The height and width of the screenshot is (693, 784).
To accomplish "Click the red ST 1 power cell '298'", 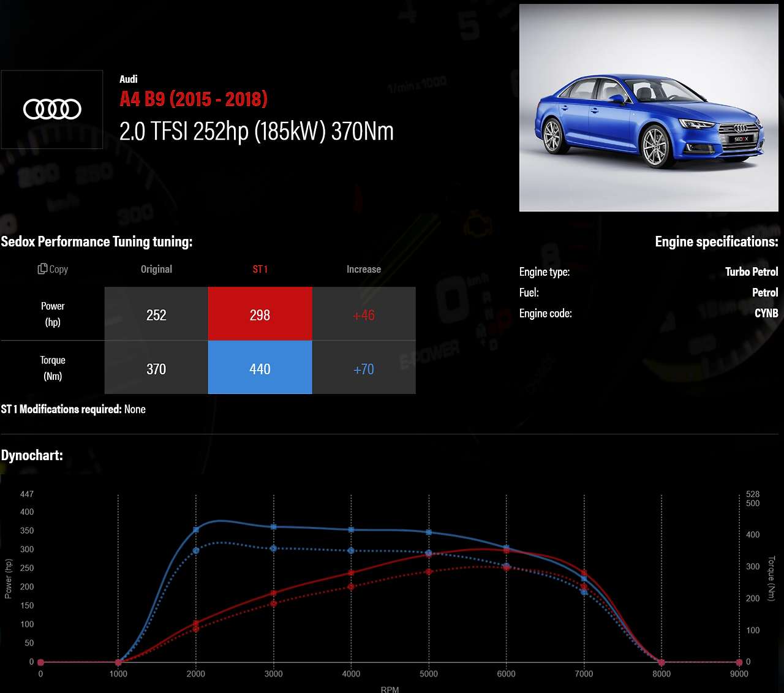I will pos(260,314).
